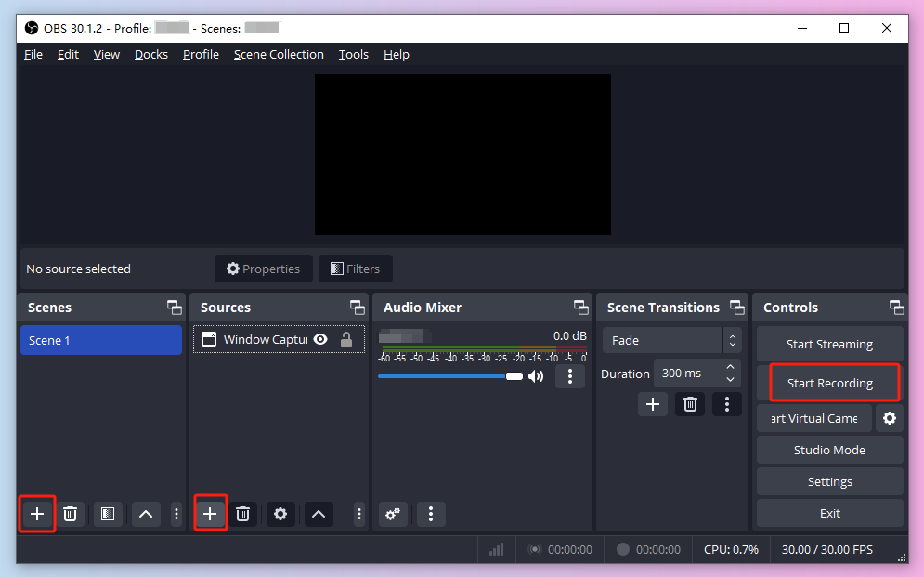Click the streaming timer status icon
Viewport: 924px width, 577px height.
[535, 549]
